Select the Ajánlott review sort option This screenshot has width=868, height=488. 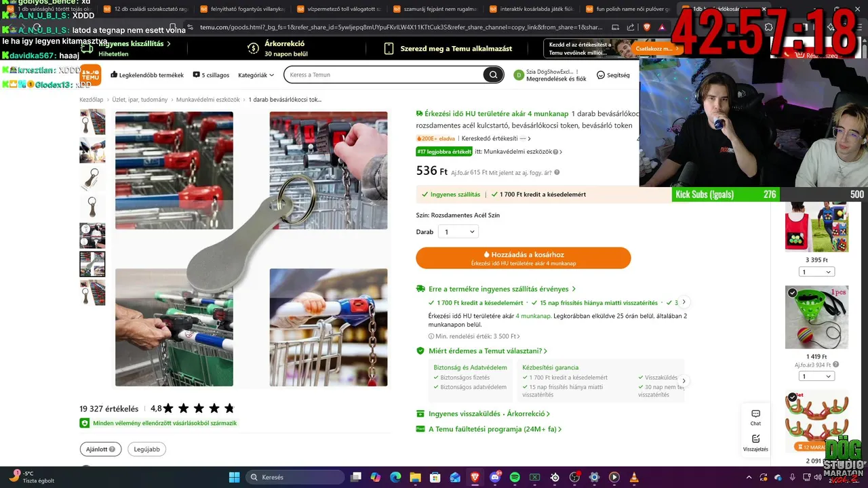100,449
